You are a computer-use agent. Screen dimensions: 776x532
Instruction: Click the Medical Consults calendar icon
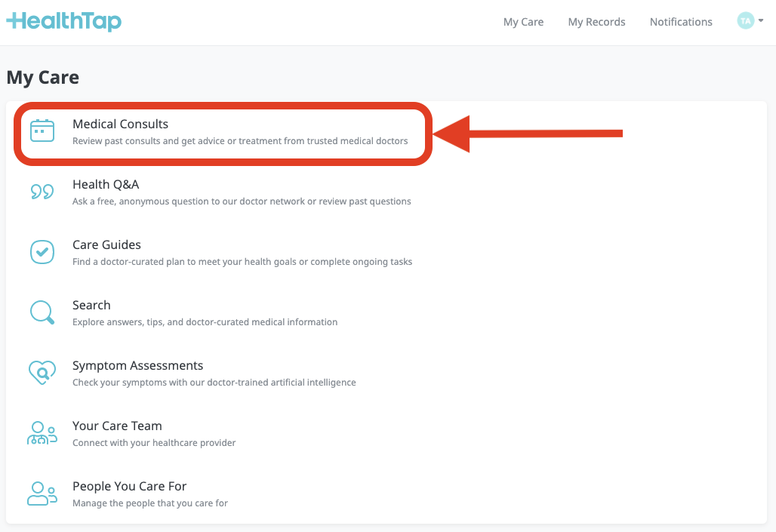42,131
